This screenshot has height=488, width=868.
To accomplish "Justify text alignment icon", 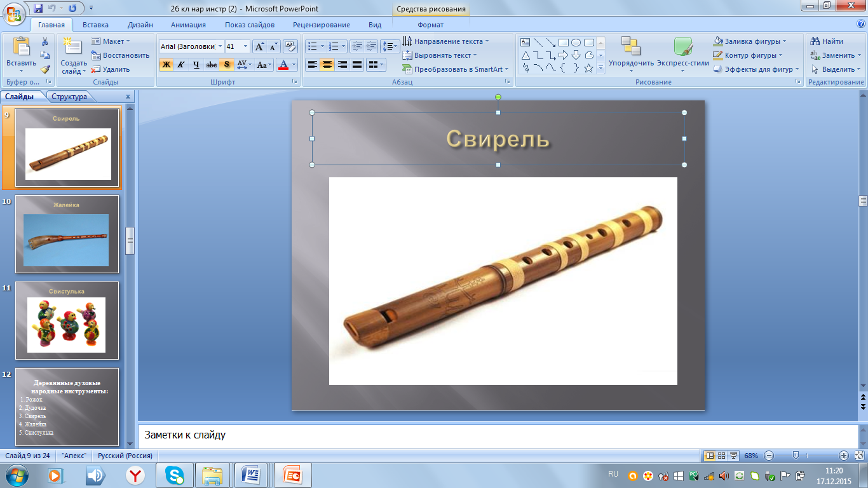I will pos(356,64).
